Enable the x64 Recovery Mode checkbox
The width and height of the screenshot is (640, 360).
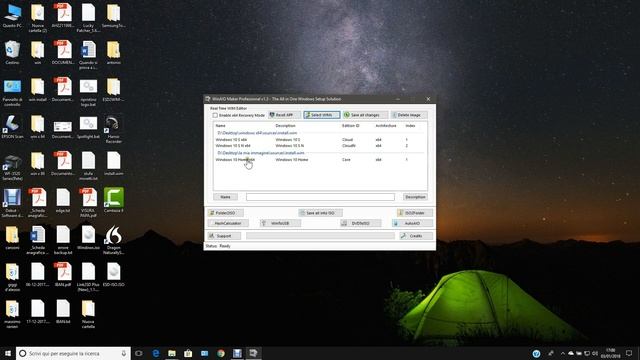click(215, 115)
